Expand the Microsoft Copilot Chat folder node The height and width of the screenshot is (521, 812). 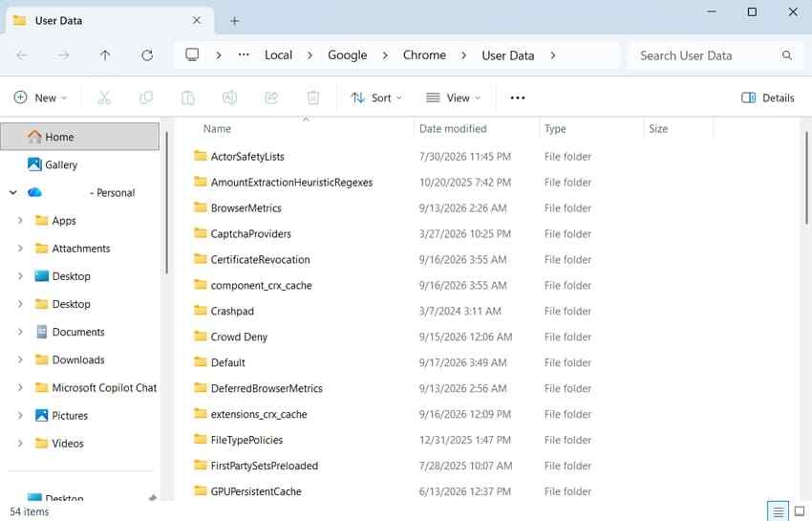20,387
